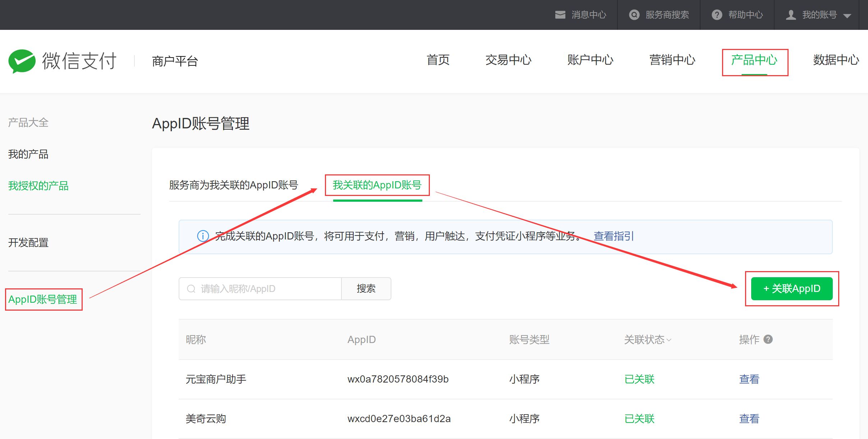Screen dimensions: 868x439
Task: Click the magnifier icon in search field
Action: coord(191,289)
